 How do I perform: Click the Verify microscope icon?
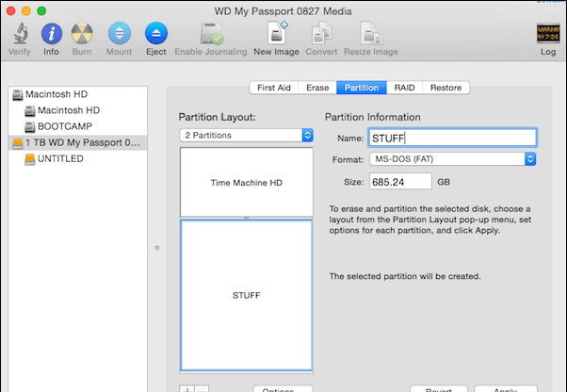[21, 33]
